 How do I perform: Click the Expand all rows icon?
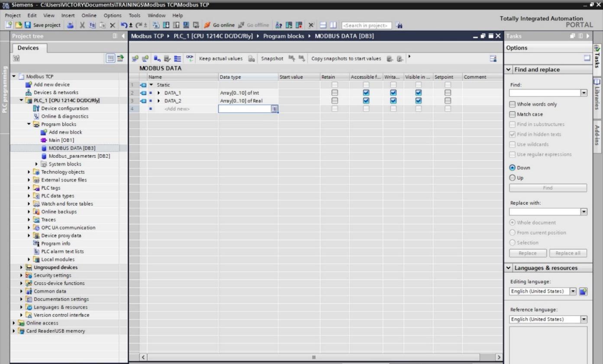click(177, 58)
